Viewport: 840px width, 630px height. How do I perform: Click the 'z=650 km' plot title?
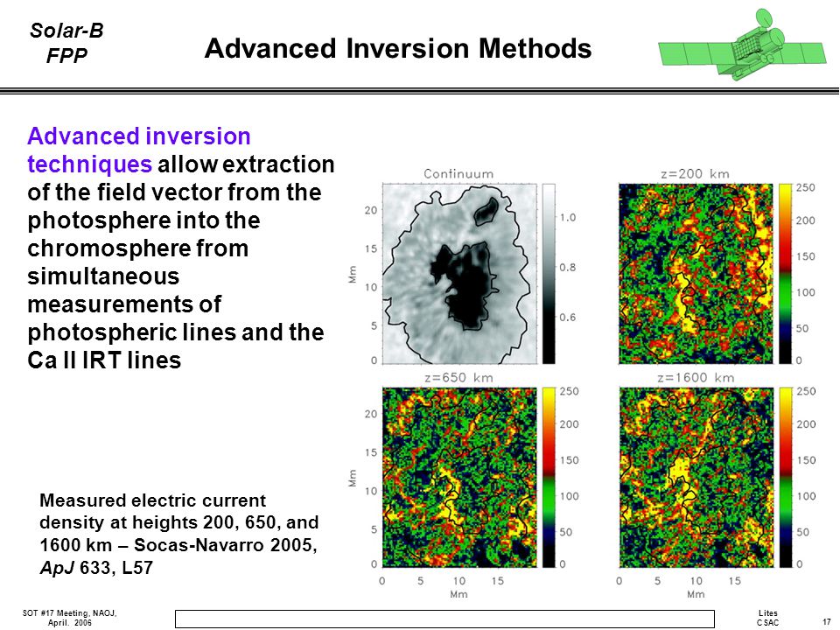click(458, 377)
